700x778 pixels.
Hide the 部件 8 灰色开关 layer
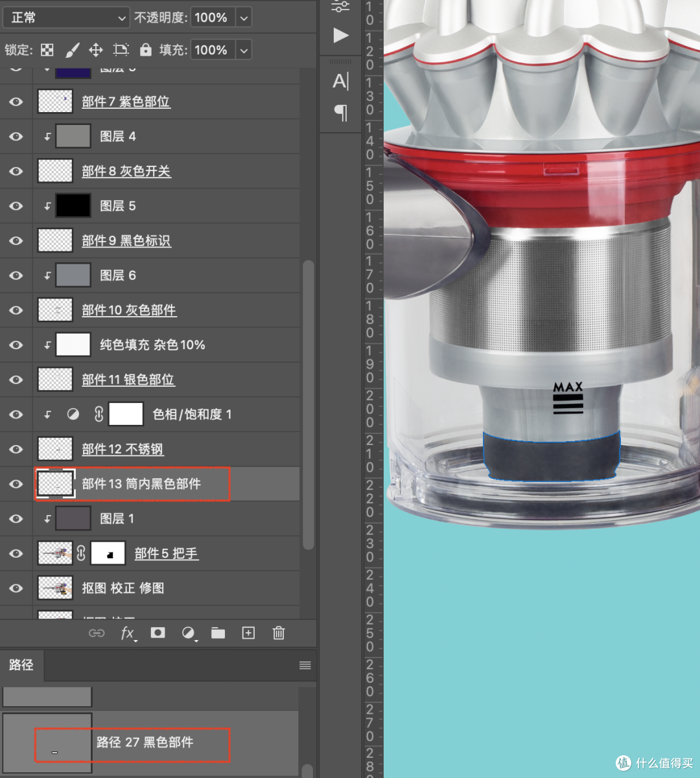pyautogui.click(x=16, y=171)
